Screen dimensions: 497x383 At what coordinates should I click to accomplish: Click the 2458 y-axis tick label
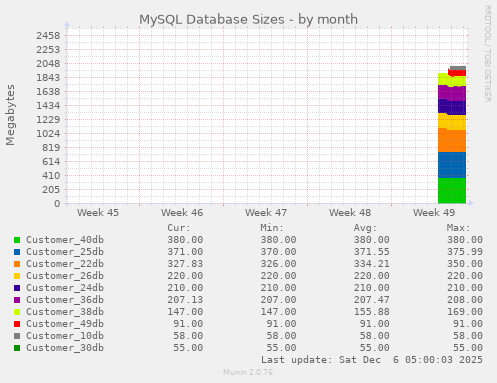point(48,36)
